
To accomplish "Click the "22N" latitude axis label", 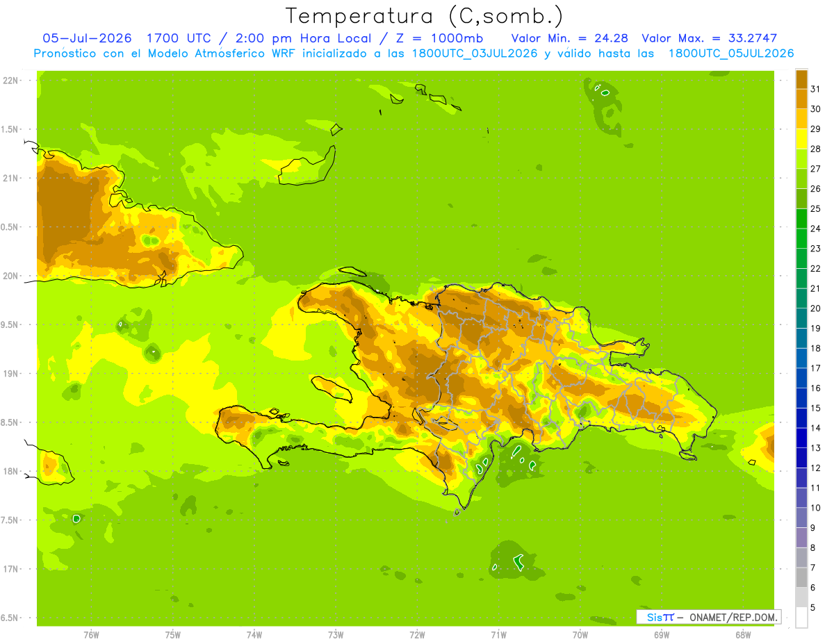I will click(x=12, y=81).
